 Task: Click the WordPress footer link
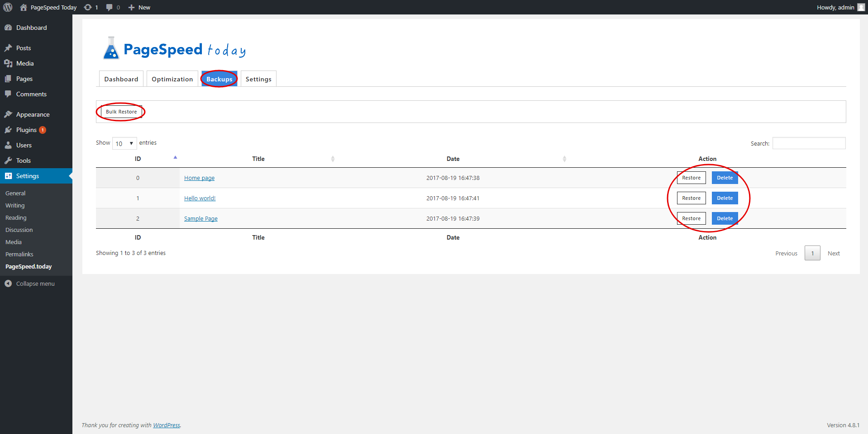click(167, 425)
